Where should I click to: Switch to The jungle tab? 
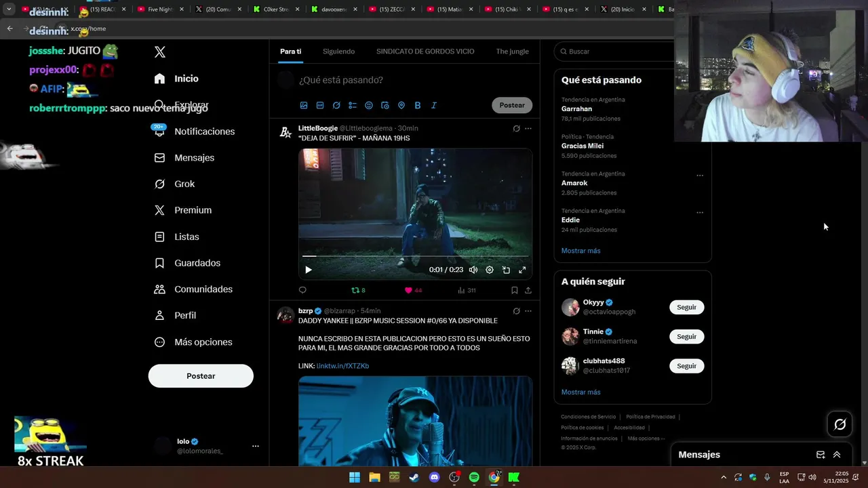click(x=512, y=52)
